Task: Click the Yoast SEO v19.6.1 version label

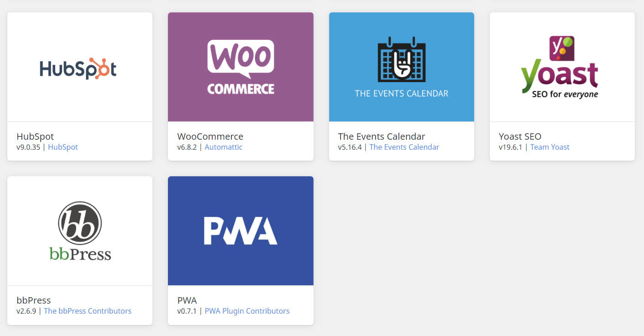Action: 510,147
